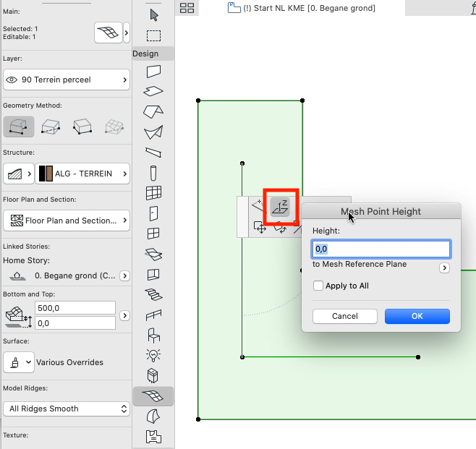Open the Home Story chevron for 0. Begane grond
The height and width of the screenshot is (449, 476).
tap(124, 275)
